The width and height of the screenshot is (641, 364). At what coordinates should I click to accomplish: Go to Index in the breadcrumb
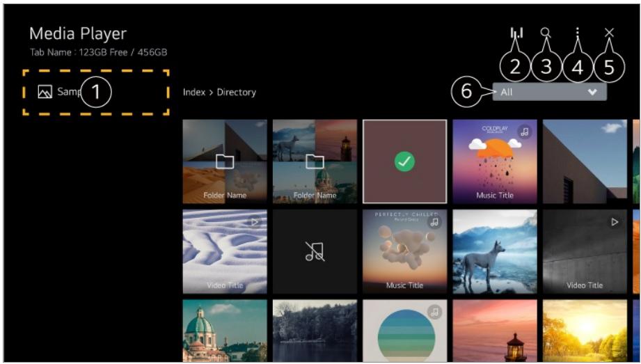(193, 93)
